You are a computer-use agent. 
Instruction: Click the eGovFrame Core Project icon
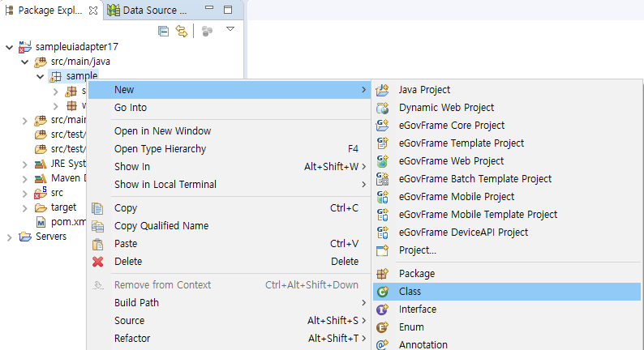(x=383, y=126)
